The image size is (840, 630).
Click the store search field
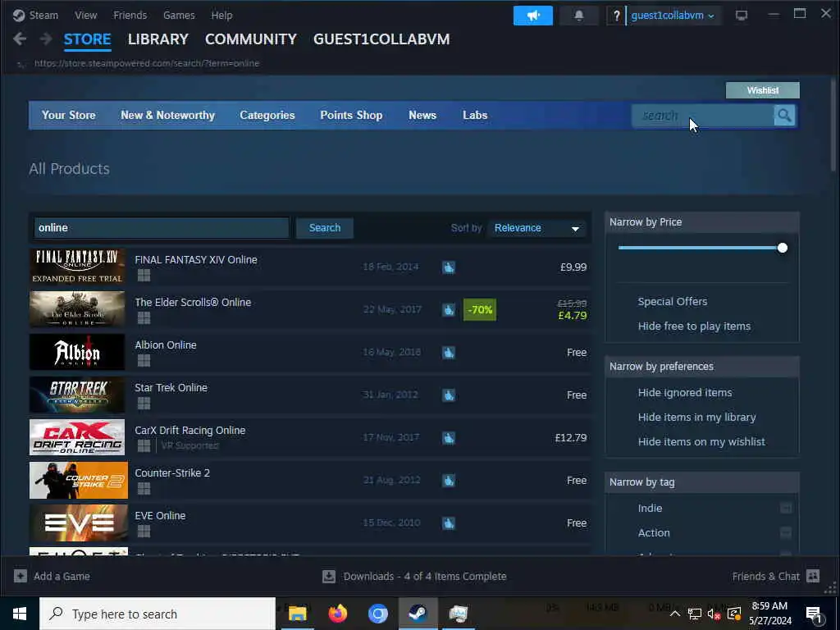click(x=703, y=115)
